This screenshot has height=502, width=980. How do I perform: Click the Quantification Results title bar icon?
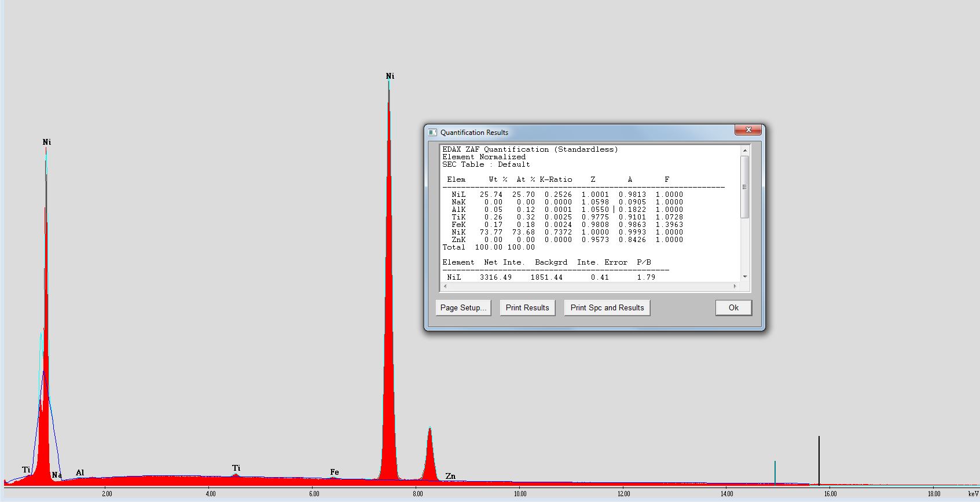coord(432,132)
